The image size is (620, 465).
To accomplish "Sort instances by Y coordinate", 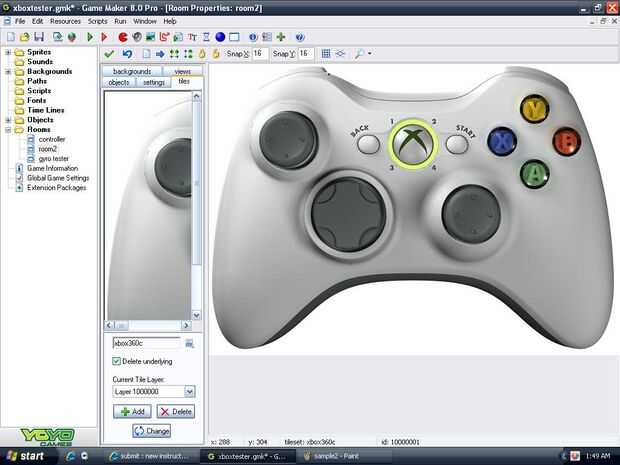I will [188, 53].
